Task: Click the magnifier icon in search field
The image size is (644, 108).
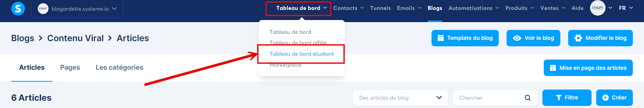Action: (527, 98)
